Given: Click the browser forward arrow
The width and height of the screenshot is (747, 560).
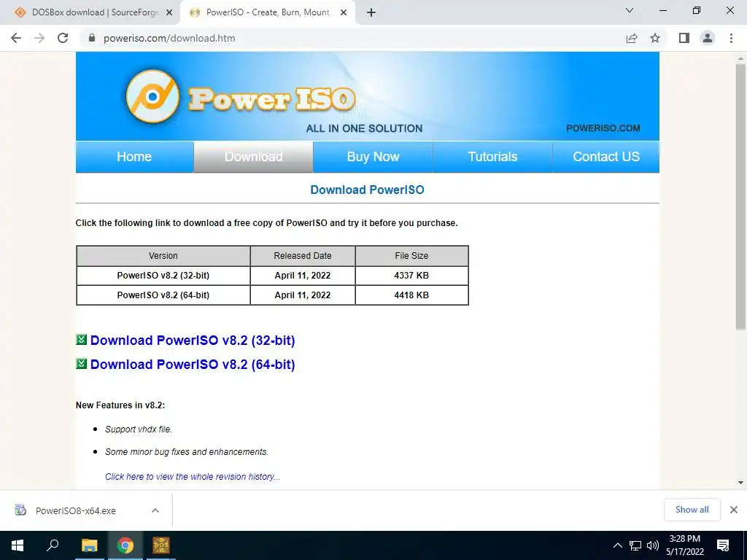Looking at the screenshot, I should (x=39, y=38).
